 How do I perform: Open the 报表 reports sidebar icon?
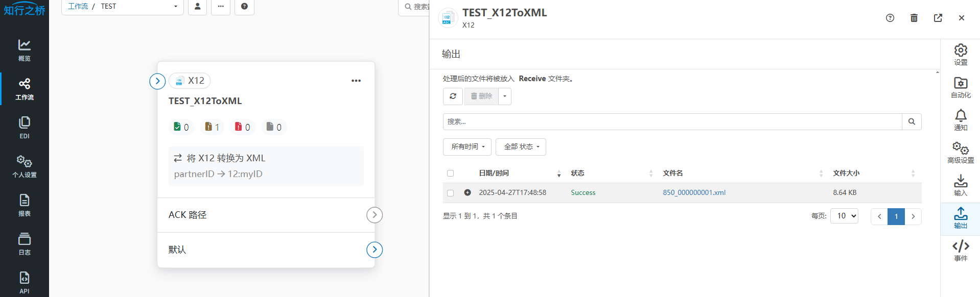(x=24, y=205)
